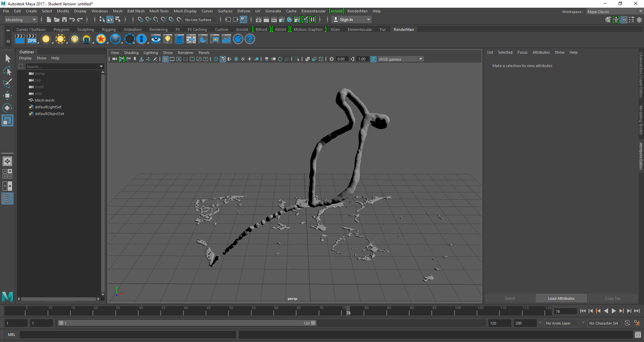
Task: Enable smooth shaded display in the viewport
Action: [x=222, y=59]
